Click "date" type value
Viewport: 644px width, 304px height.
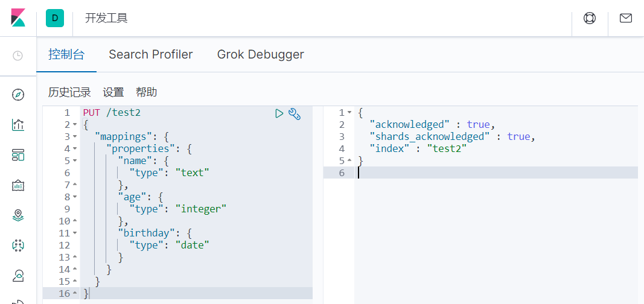click(192, 245)
